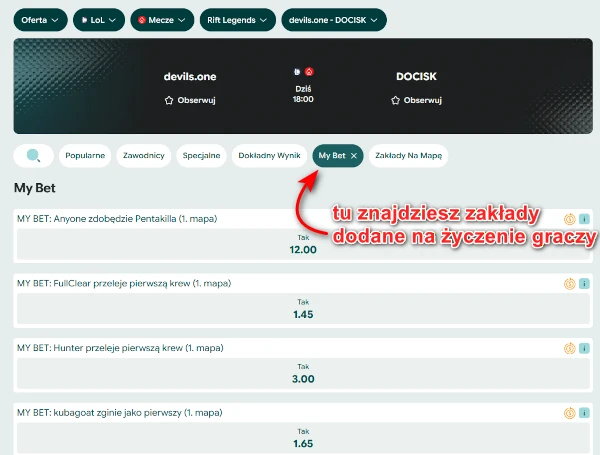Click the DOCISK team name
The image size is (600, 455).
tap(416, 77)
